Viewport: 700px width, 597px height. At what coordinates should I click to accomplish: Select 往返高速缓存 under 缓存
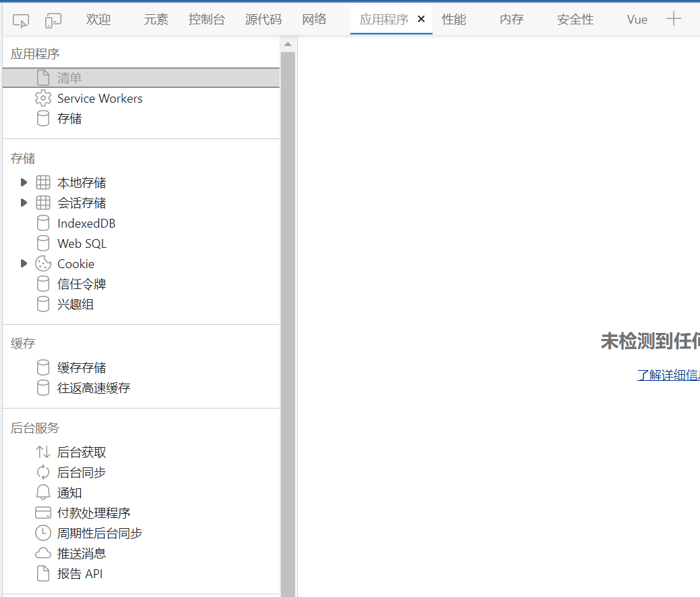[93, 388]
